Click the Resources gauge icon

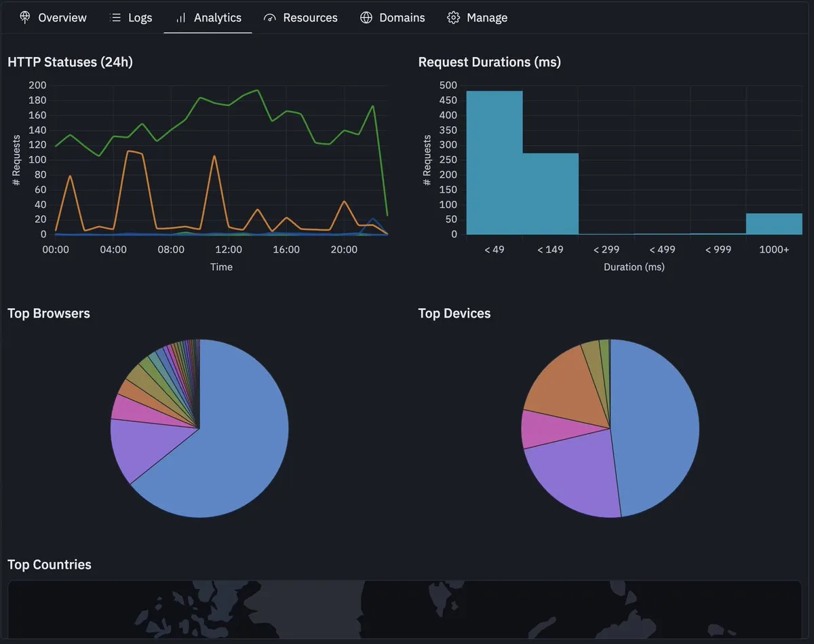[270, 18]
